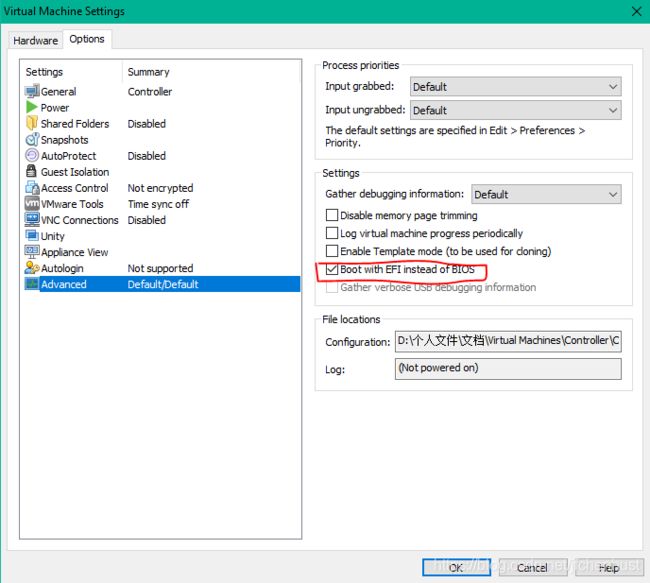Image resolution: width=650 pixels, height=583 pixels.
Task: Select the 'Autologin' row label
Action: click(62, 268)
